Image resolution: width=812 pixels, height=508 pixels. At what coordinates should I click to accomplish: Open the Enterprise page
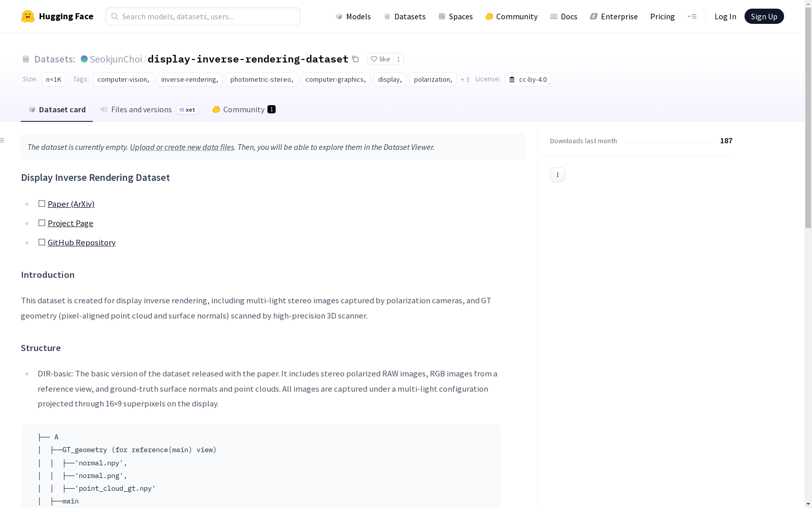(x=614, y=16)
